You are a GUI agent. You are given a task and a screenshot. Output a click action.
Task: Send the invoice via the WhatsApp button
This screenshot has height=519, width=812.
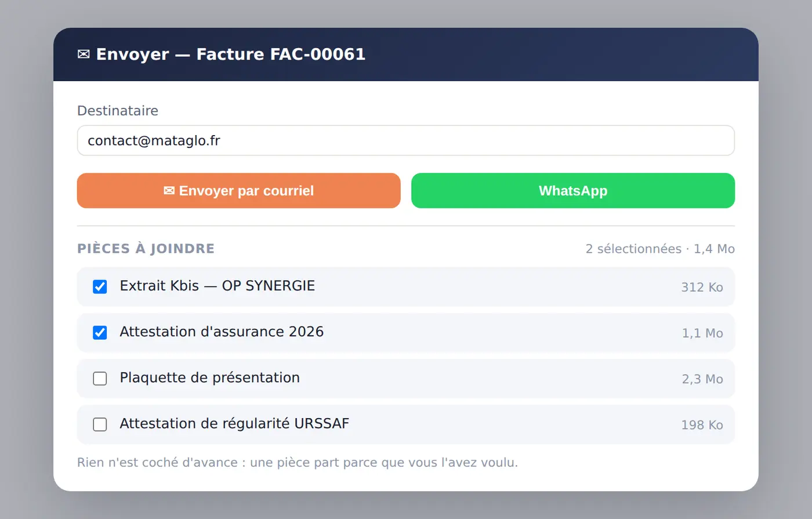[573, 191]
